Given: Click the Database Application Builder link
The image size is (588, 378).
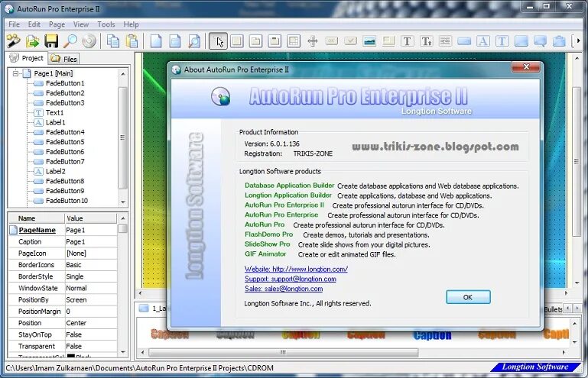Looking at the screenshot, I should (290, 186).
